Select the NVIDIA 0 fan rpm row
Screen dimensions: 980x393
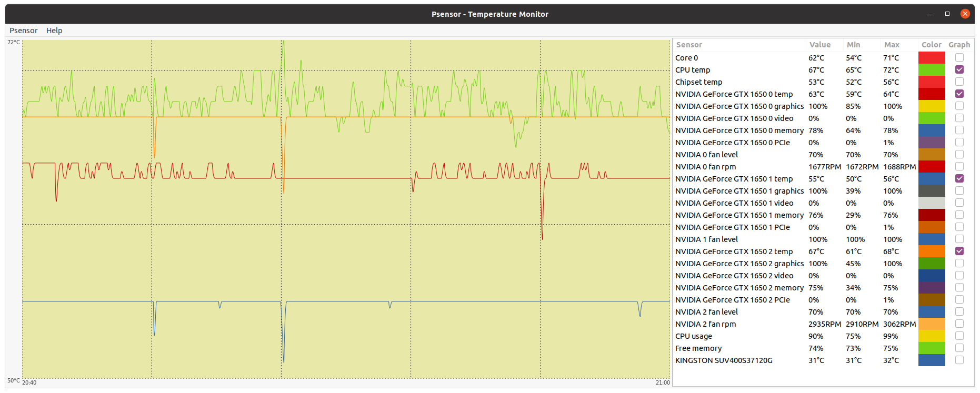pyautogui.click(x=705, y=167)
